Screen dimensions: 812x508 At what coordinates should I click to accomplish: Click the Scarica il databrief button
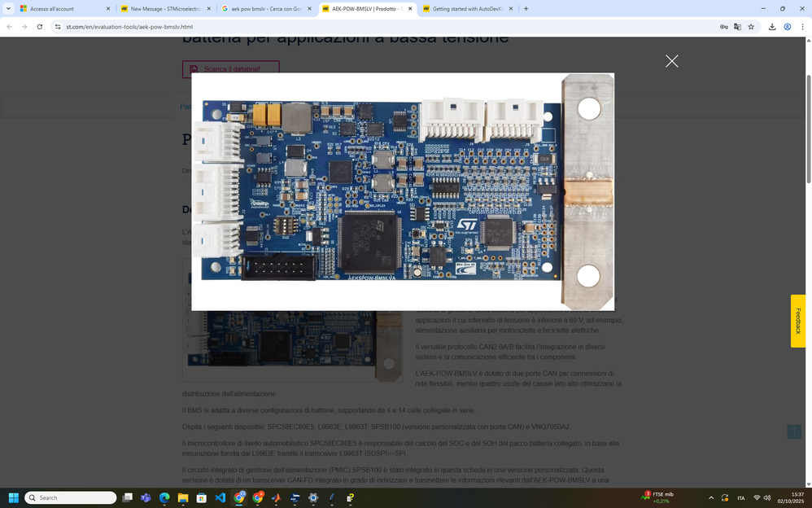230,69
